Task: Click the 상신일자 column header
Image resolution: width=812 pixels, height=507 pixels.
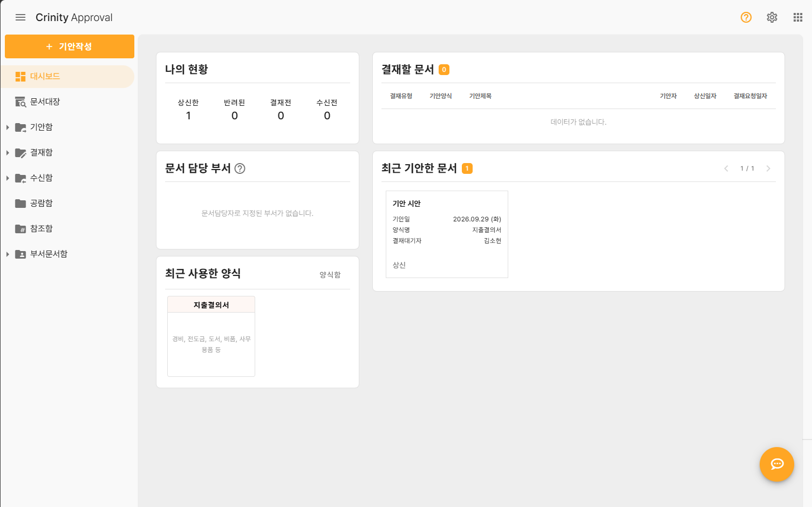Action: click(x=705, y=96)
